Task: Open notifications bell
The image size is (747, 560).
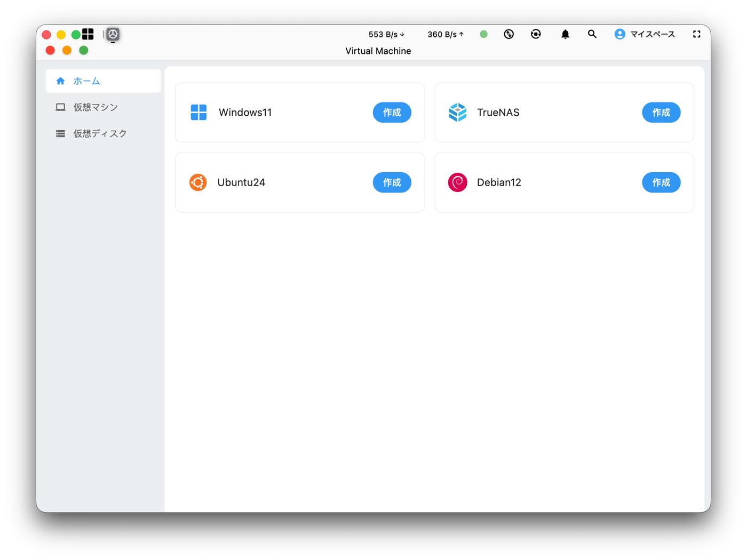Action: coord(565,34)
